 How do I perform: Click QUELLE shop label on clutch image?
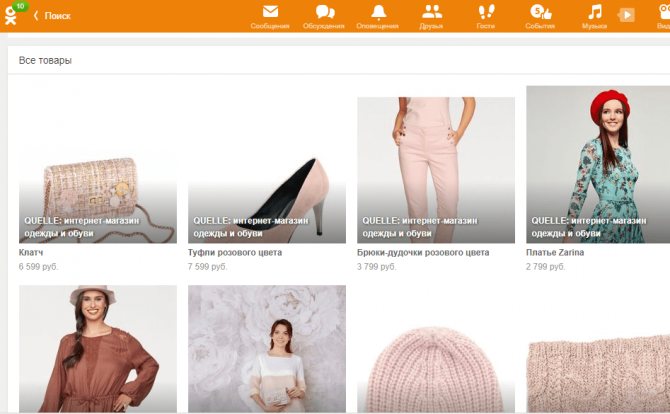click(x=82, y=227)
